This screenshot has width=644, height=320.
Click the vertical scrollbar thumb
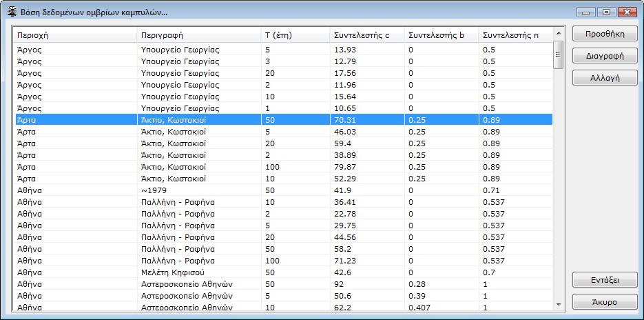(x=559, y=54)
